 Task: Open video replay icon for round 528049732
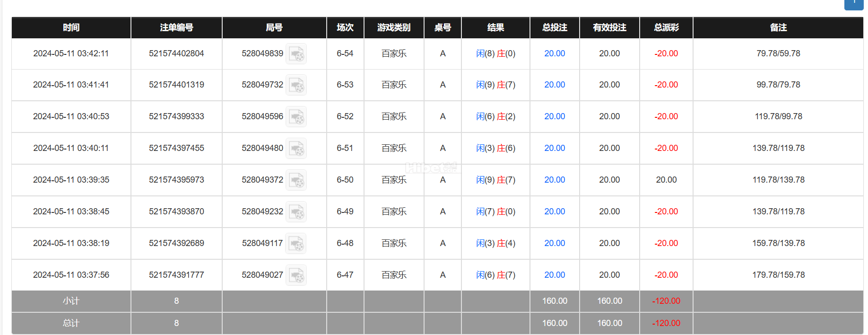[x=296, y=85]
